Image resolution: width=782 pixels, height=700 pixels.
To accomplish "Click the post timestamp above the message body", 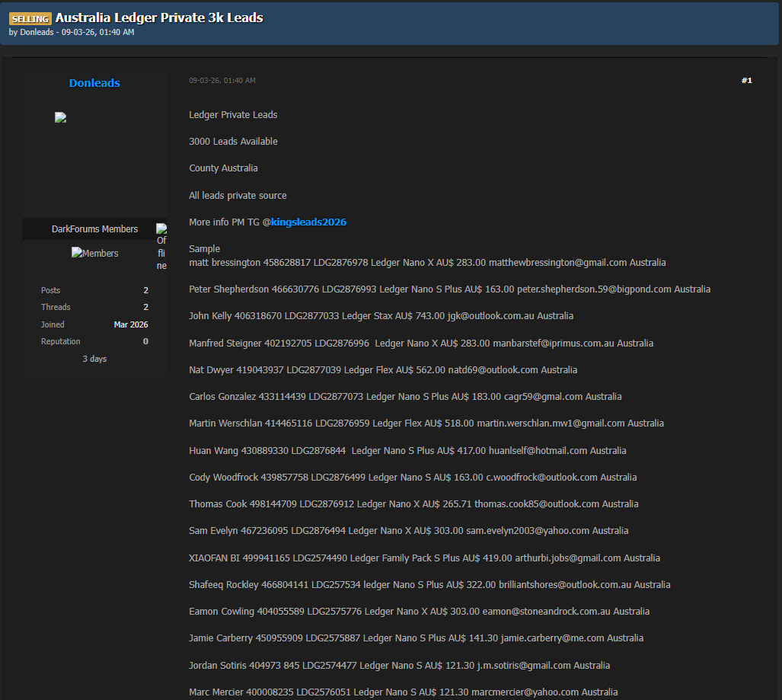I will pyautogui.click(x=222, y=80).
